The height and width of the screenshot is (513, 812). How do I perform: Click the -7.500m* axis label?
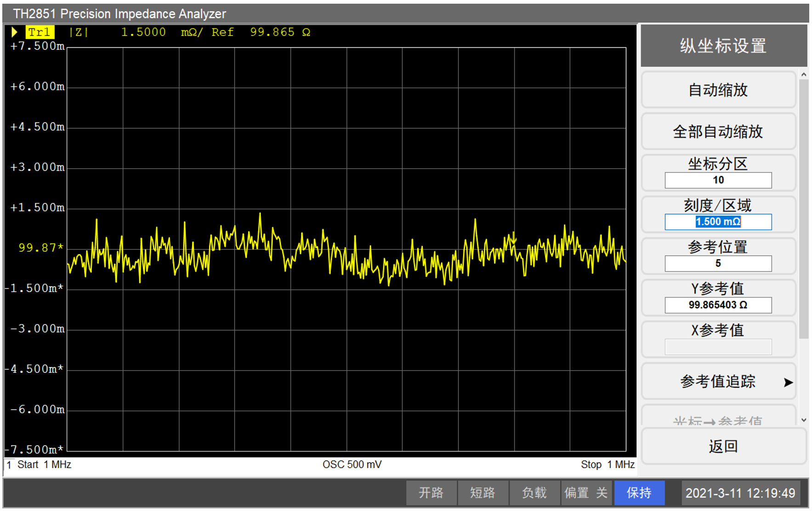[x=34, y=450]
